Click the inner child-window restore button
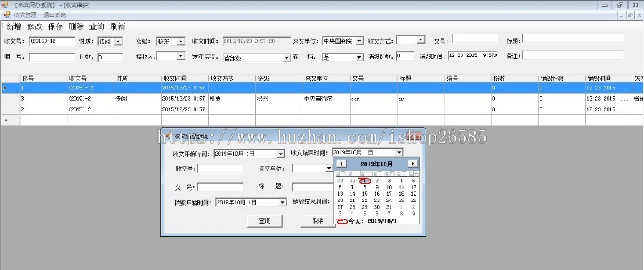Screen dimensions: 644x270 [x=630, y=15]
